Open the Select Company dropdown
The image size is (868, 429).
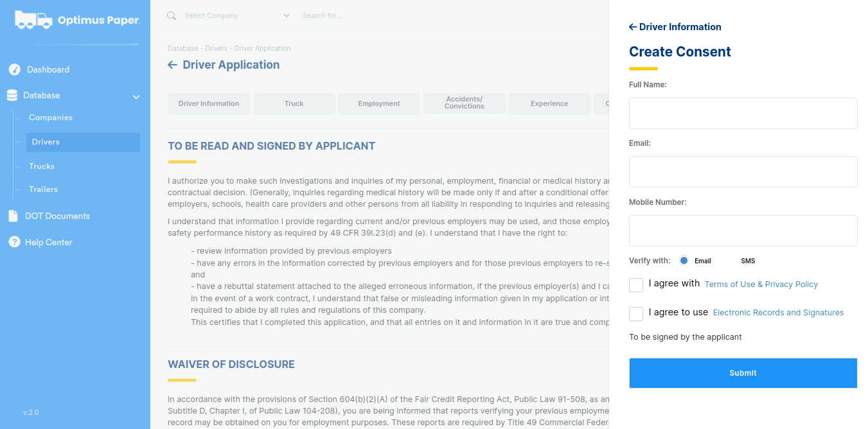coord(236,15)
